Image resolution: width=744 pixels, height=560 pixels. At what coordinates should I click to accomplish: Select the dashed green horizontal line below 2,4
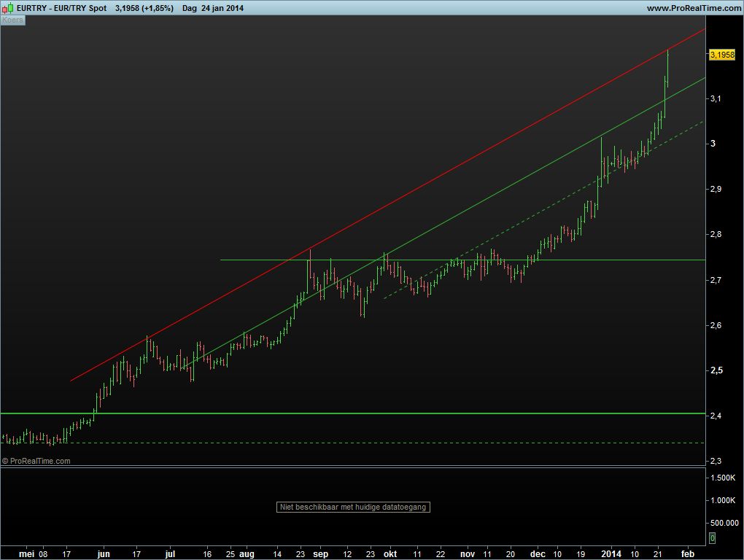coord(365,443)
